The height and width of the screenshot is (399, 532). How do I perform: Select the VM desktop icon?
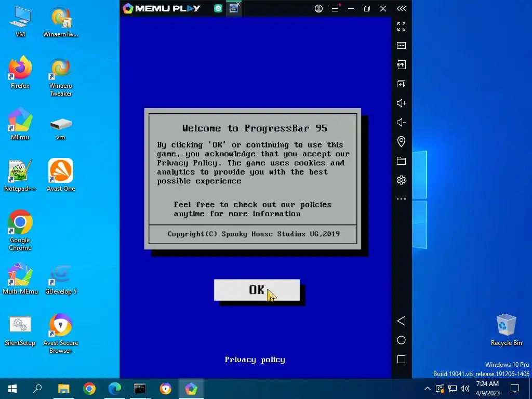pyautogui.click(x=20, y=21)
